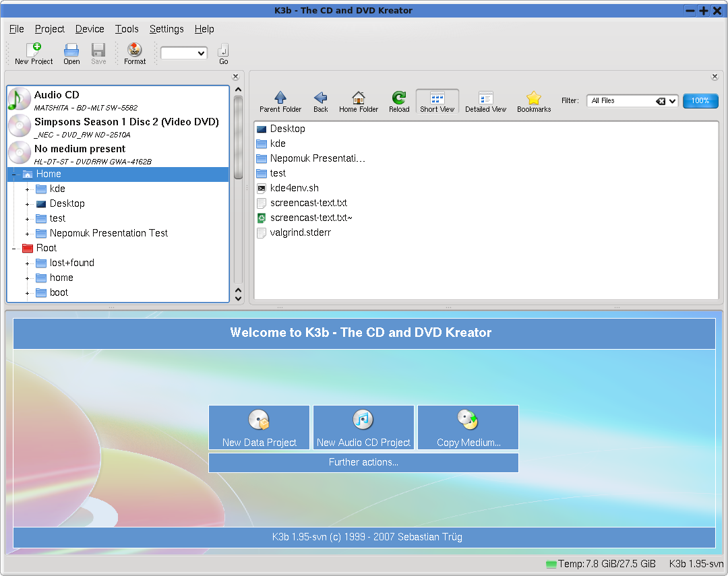Expand the lost+found tree folder
This screenshot has width=728, height=576.
point(27,263)
